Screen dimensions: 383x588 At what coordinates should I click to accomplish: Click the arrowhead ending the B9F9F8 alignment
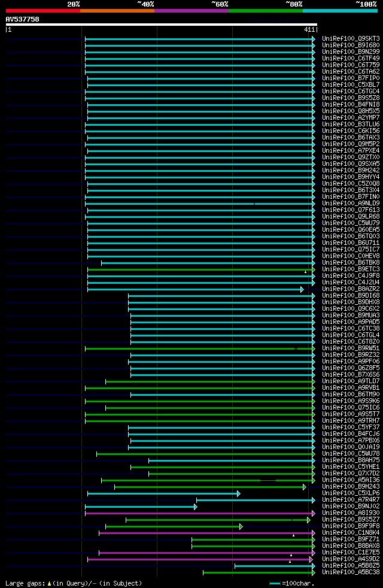[241, 527]
